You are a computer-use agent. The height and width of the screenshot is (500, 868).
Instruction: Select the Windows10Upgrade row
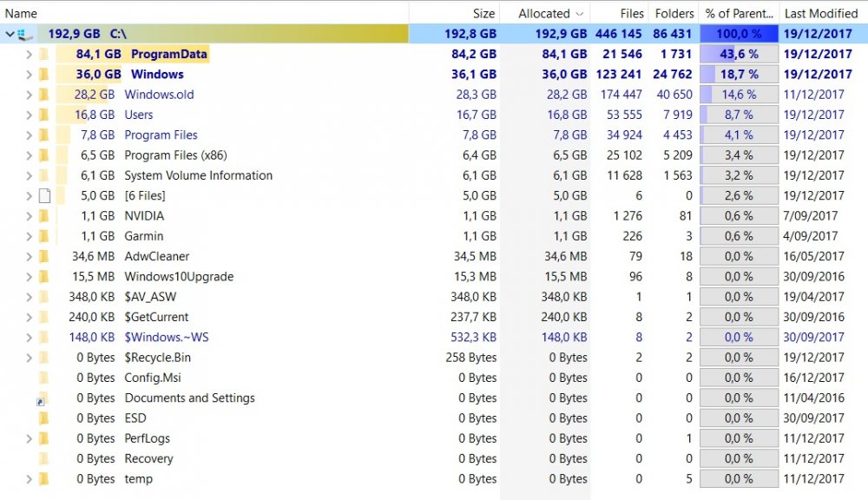(x=179, y=277)
